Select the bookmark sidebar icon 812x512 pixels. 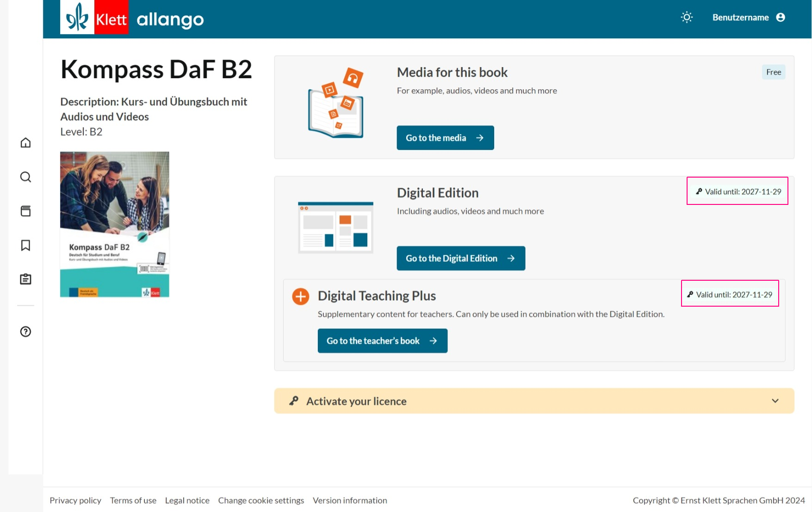click(25, 245)
